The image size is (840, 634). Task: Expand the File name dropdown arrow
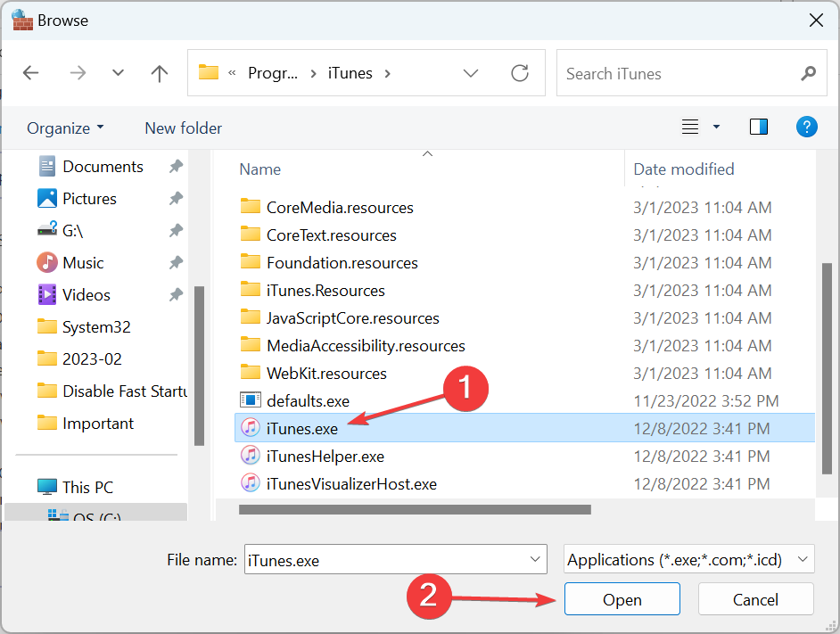pos(535,559)
